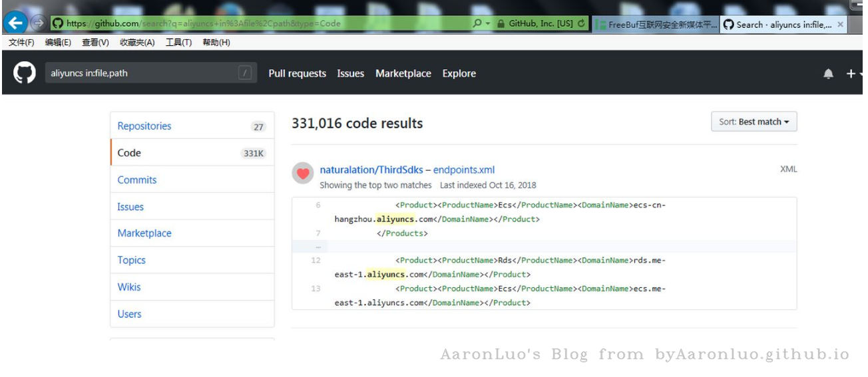Open the address bar dropdown arrow
This screenshot has width=868, height=377.
pyautogui.click(x=489, y=23)
